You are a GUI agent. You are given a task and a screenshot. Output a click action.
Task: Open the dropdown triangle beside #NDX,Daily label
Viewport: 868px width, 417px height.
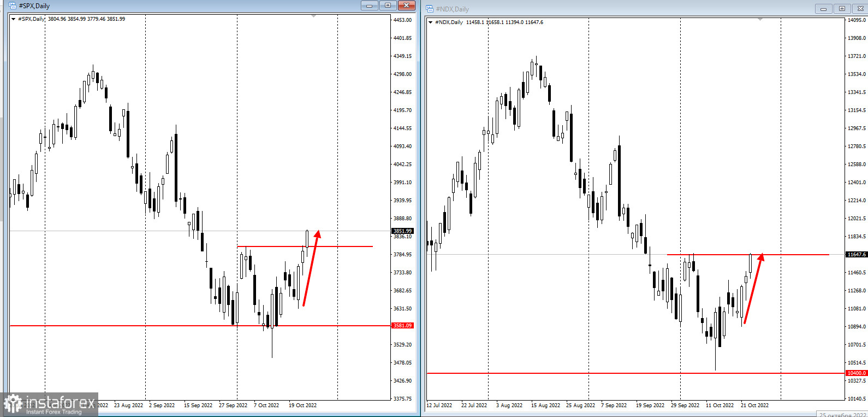430,22
